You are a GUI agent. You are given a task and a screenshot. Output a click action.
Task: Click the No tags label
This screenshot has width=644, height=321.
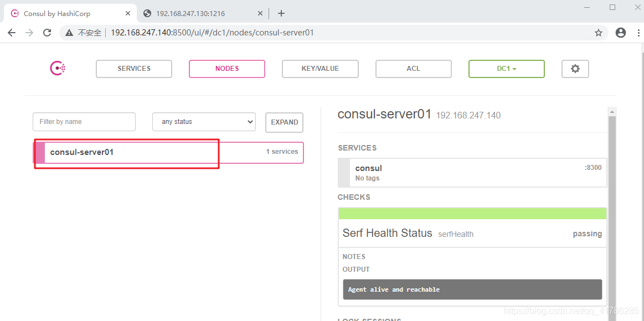(x=367, y=178)
